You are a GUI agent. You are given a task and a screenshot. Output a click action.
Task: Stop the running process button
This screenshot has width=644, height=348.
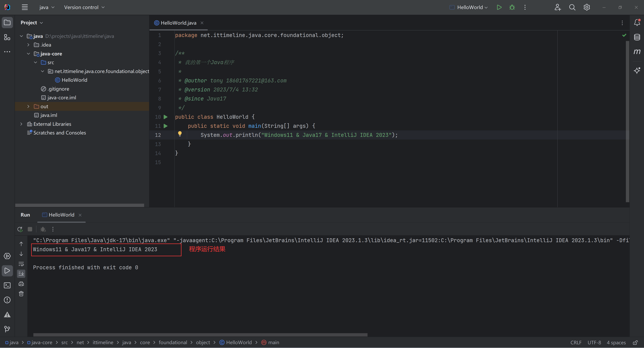[30, 229]
